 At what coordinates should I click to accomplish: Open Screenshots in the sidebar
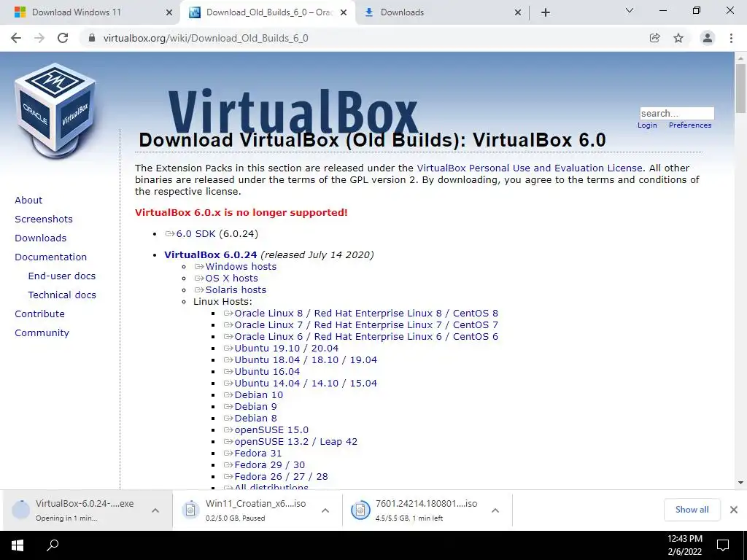[x=44, y=219]
